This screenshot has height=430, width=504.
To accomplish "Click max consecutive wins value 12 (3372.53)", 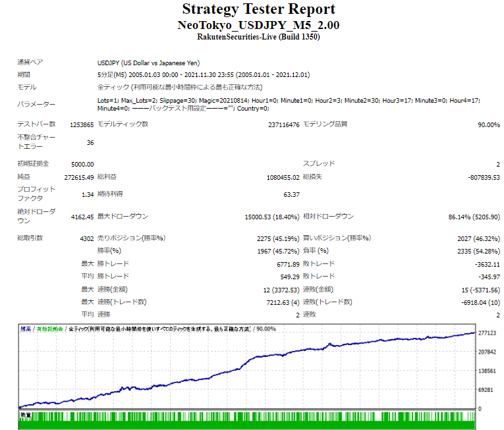I will [281, 290].
